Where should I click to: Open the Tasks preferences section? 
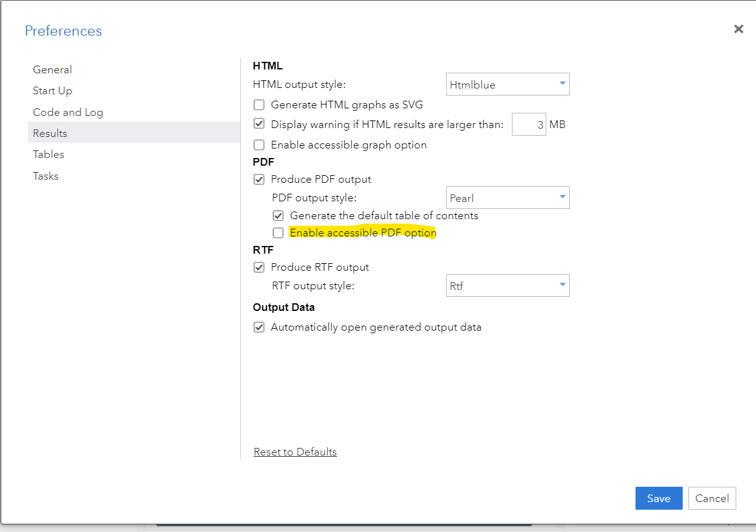coord(45,176)
